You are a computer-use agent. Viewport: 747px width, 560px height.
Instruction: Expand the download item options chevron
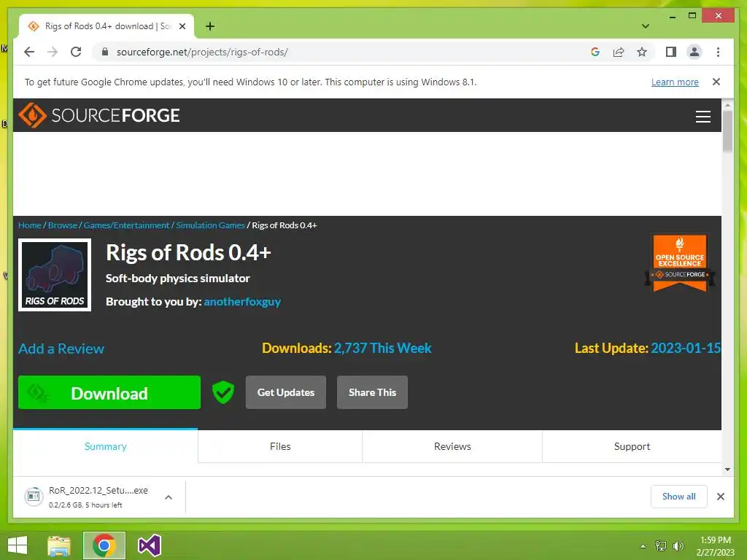point(169,497)
